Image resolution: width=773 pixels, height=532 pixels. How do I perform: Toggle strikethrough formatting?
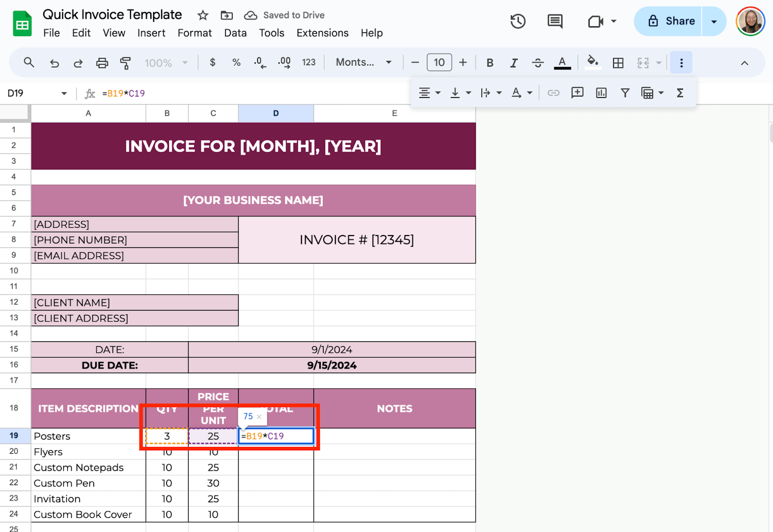click(x=538, y=63)
